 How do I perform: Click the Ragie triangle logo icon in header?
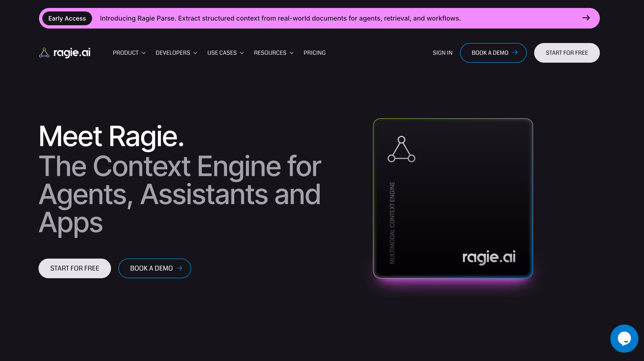(44, 53)
